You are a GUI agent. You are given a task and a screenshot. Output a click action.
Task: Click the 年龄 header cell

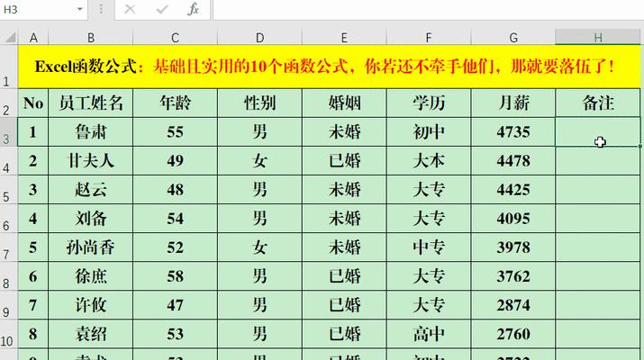176,103
